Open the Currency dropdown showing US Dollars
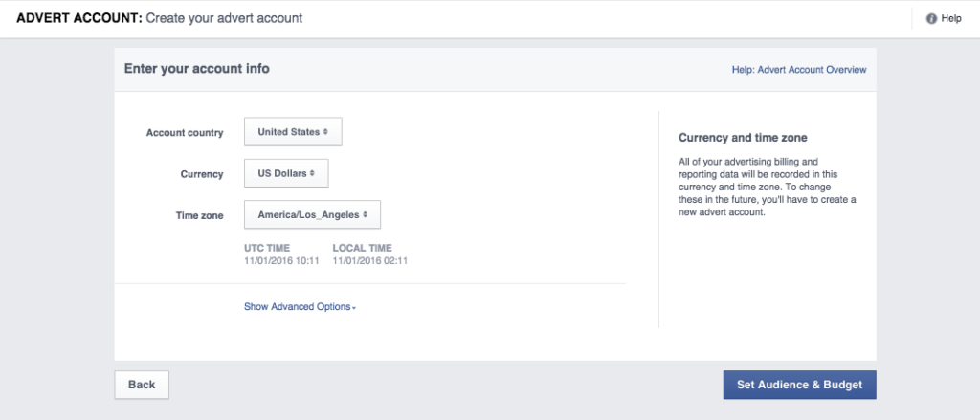Image resolution: width=980 pixels, height=420 pixels. point(286,174)
